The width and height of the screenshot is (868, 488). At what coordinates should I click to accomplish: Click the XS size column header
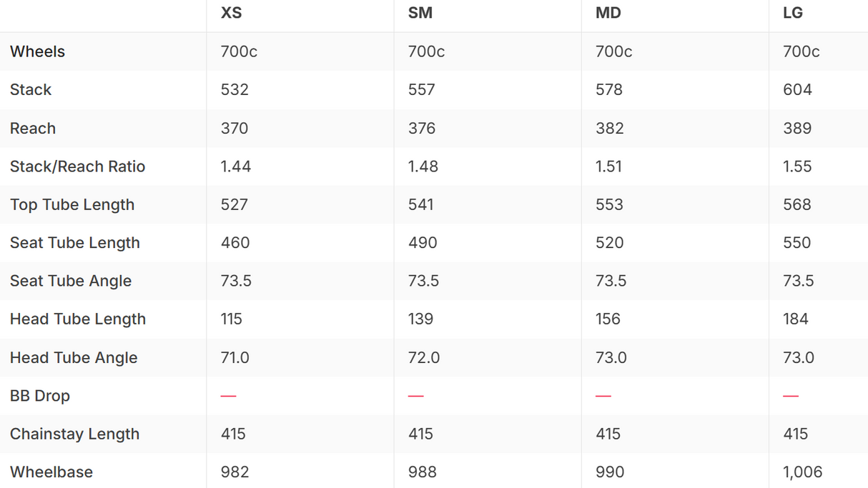click(x=231, y=13)
